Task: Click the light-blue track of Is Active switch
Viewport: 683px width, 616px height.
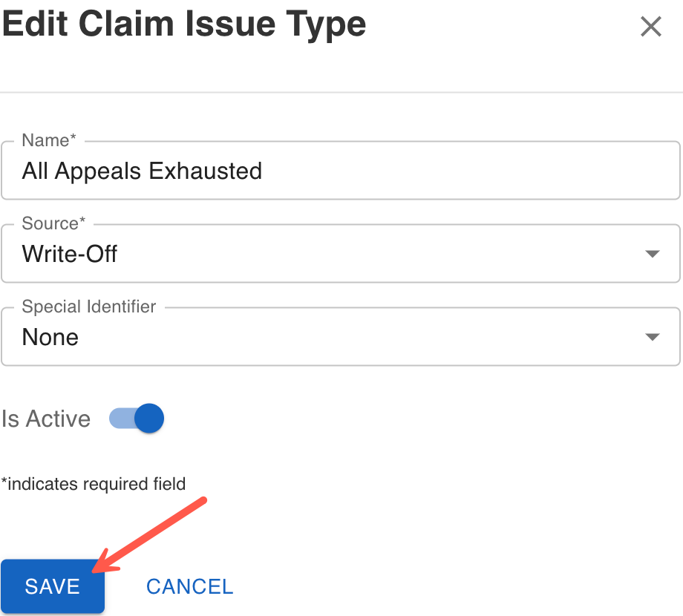Action: pos(119,419)
